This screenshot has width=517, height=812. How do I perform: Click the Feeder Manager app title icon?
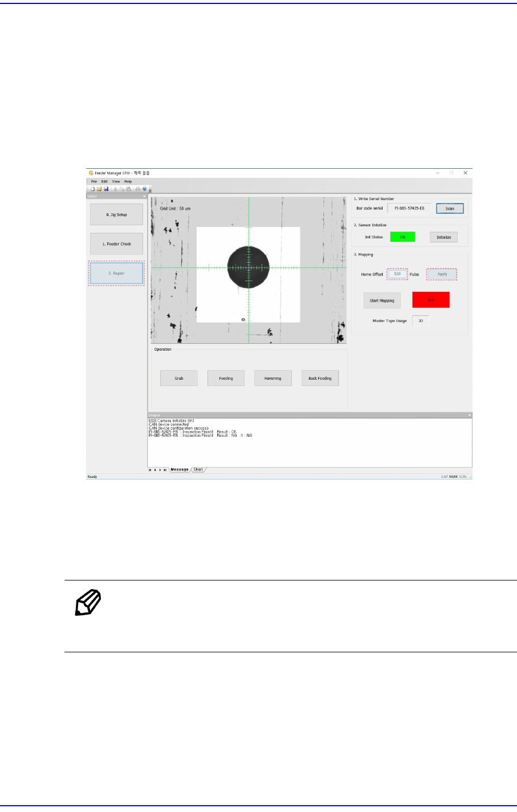point(91,173)
